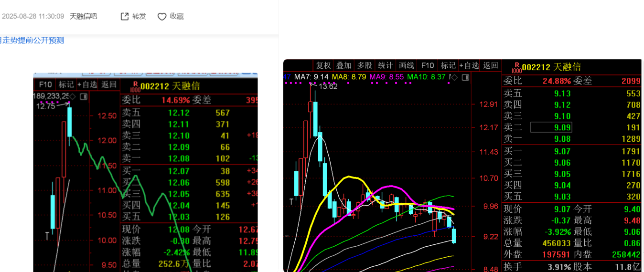644x272 pixels.
Task: Click the 外盘 value 197591
Action: coord(557,255)
